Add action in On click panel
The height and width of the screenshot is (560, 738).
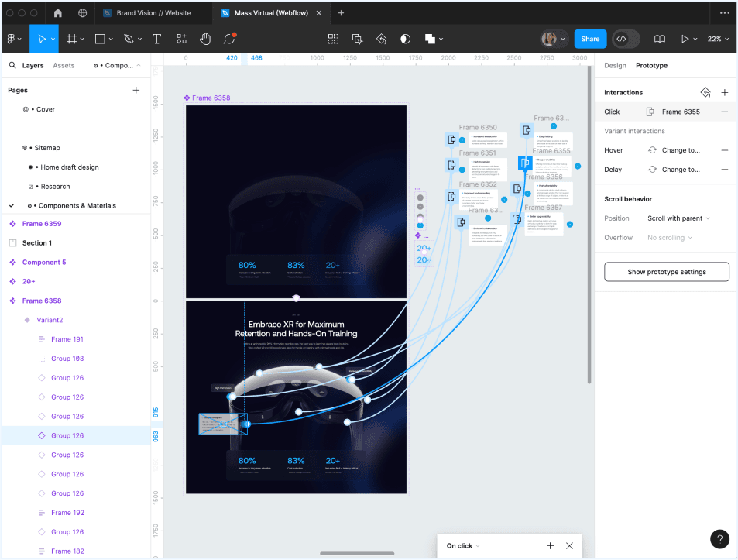[550, 545]
